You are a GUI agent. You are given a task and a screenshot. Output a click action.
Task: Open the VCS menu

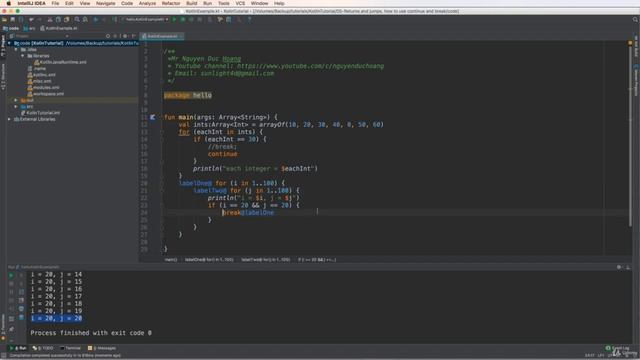[240, 3]
